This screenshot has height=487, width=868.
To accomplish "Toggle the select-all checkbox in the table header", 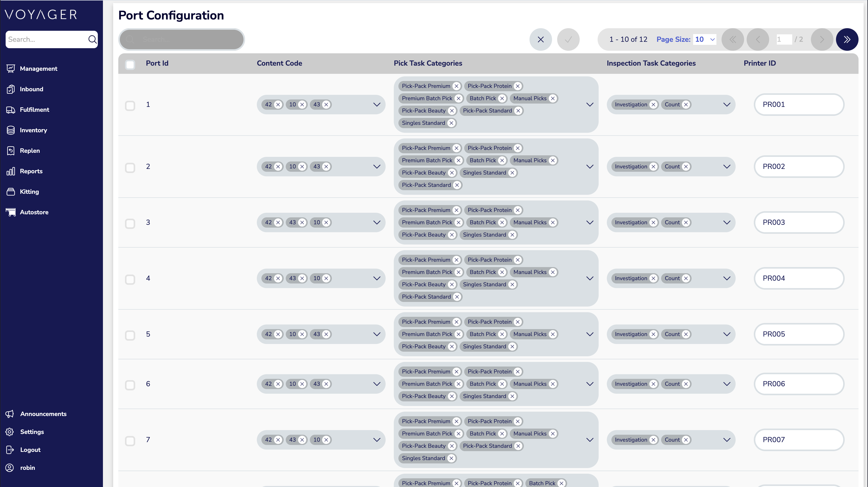I will click(130, 64).
